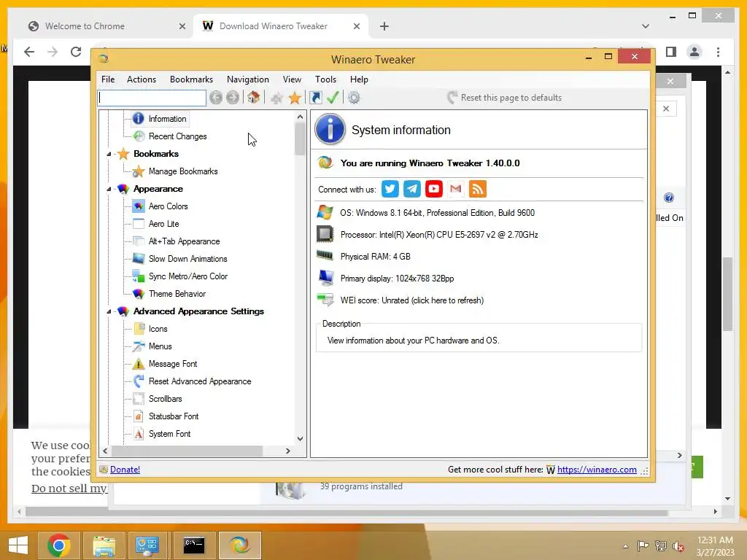Open Message Font tree entry
Viewport: 747px width, 560px height.
pyautogui.click(x=172, y=364)
